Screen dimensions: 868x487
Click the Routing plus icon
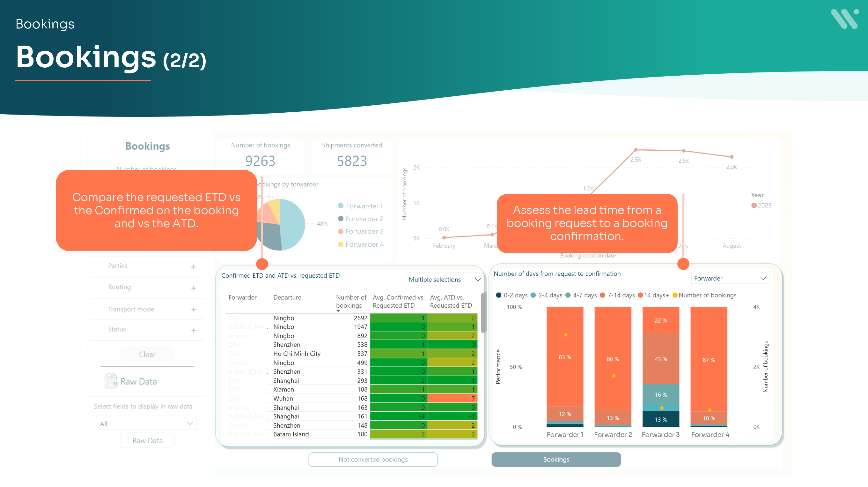(194, 288)
